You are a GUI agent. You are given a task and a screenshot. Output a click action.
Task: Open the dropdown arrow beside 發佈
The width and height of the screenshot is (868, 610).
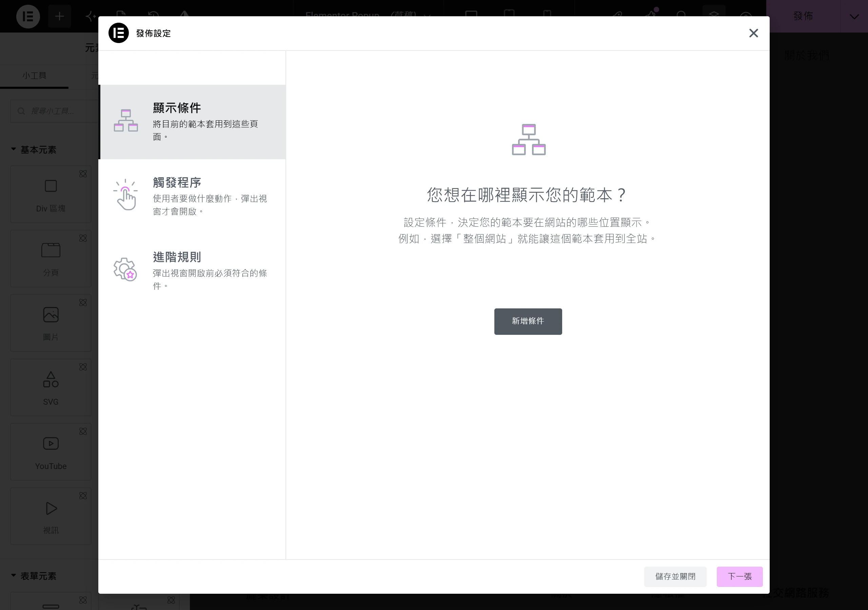pos(854,16)
